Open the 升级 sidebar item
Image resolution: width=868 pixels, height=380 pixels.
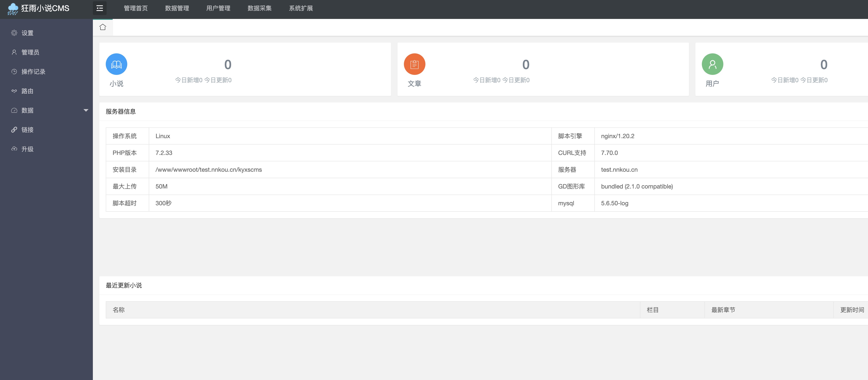pos(46,149)
